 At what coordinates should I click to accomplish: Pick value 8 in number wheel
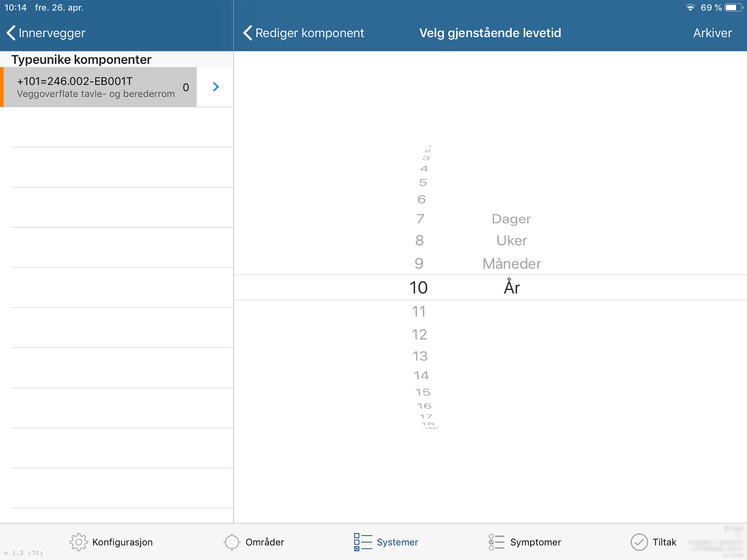point(419,240)
